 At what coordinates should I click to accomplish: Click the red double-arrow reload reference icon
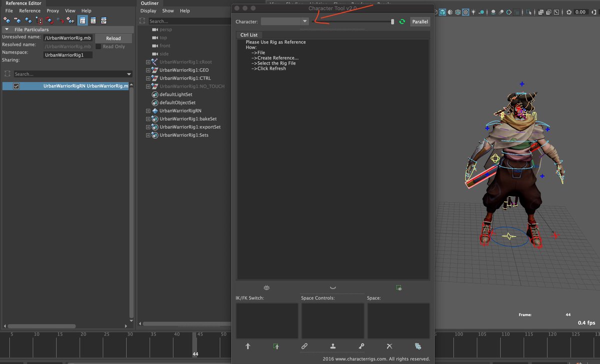pyautogui.click(x=49, y=20)
